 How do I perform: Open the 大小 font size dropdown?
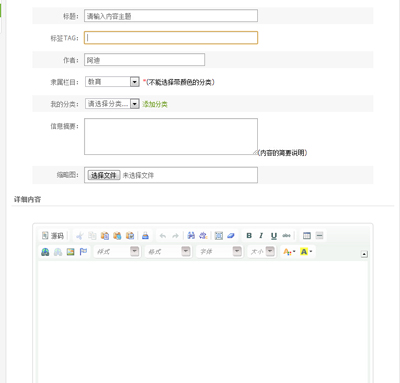pos(262,251)
